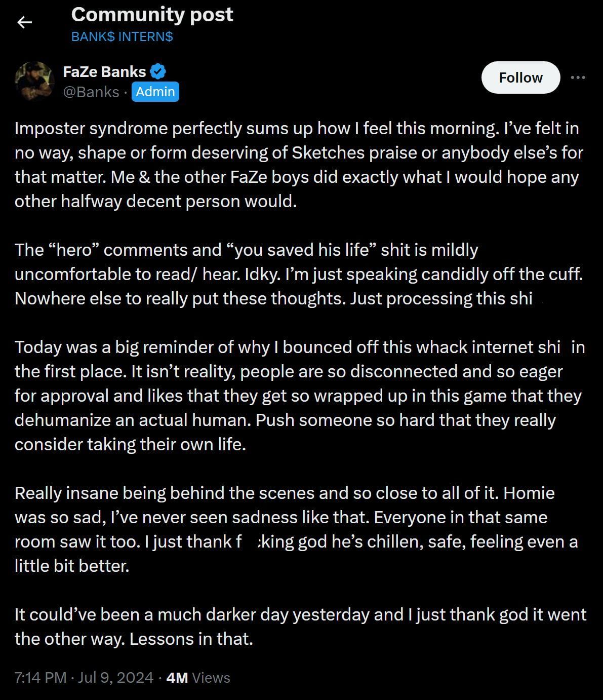603x700 pixels.
Task: Click the blue verified badge beside FaZe Banks
Action: click(158, 71)
